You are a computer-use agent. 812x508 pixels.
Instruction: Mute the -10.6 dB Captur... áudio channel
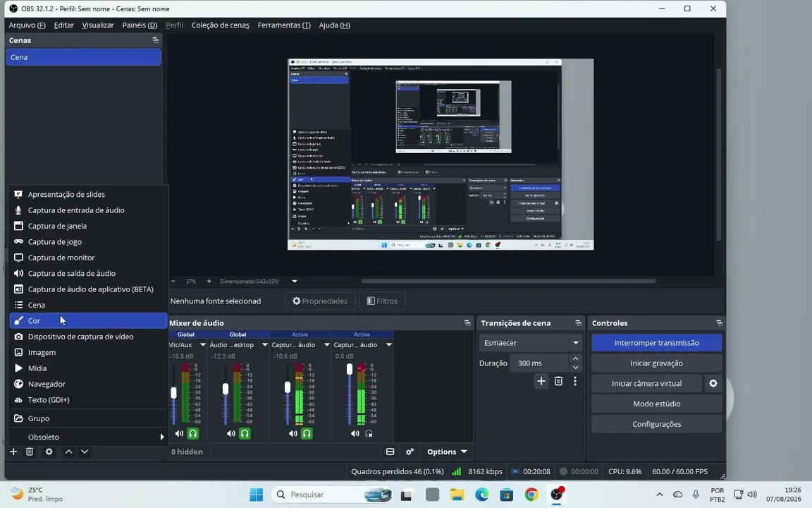[x=293, y=433]
